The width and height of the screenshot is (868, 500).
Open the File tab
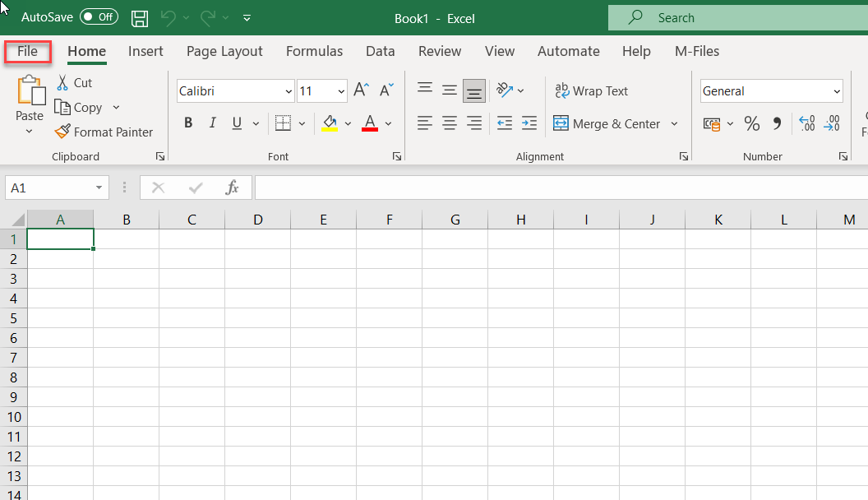point(27,51)
